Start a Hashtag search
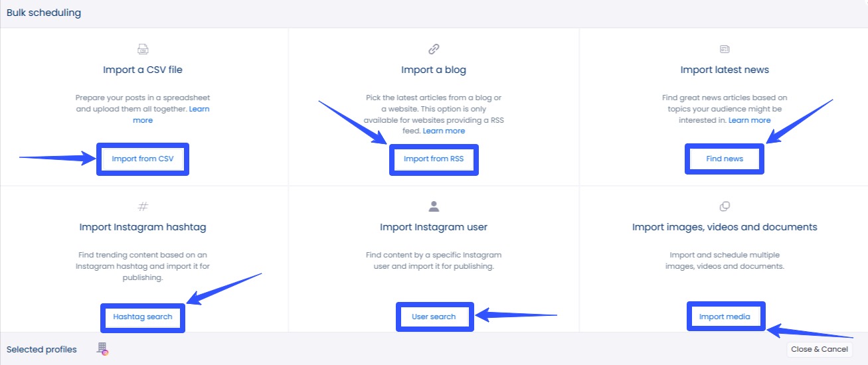This screenshot has height=365, width=868. click(143, 317)
